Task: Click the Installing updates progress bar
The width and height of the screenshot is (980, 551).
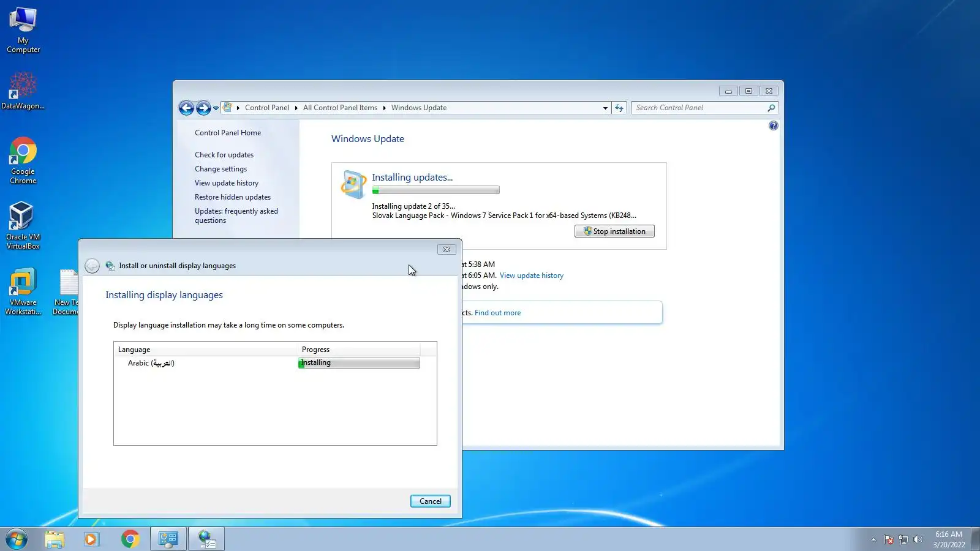Action: 435,190
